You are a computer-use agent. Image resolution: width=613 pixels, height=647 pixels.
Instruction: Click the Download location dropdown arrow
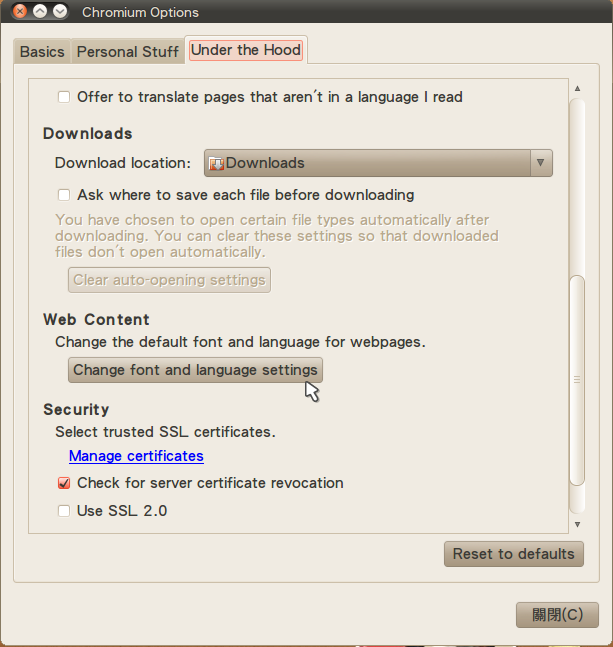coord(540,163)
